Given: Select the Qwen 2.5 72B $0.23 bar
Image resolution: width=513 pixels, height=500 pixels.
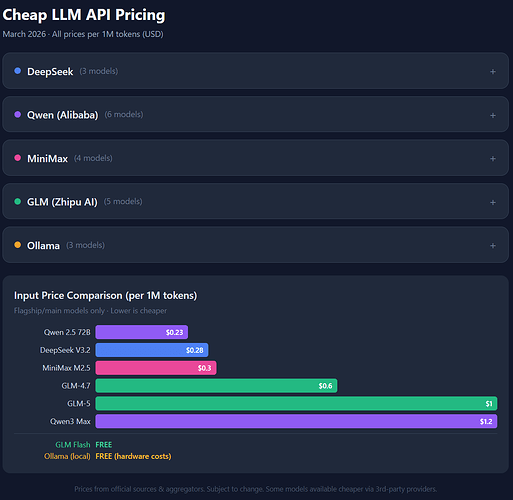Looking at the screenshot, I should tap(142, 332).
